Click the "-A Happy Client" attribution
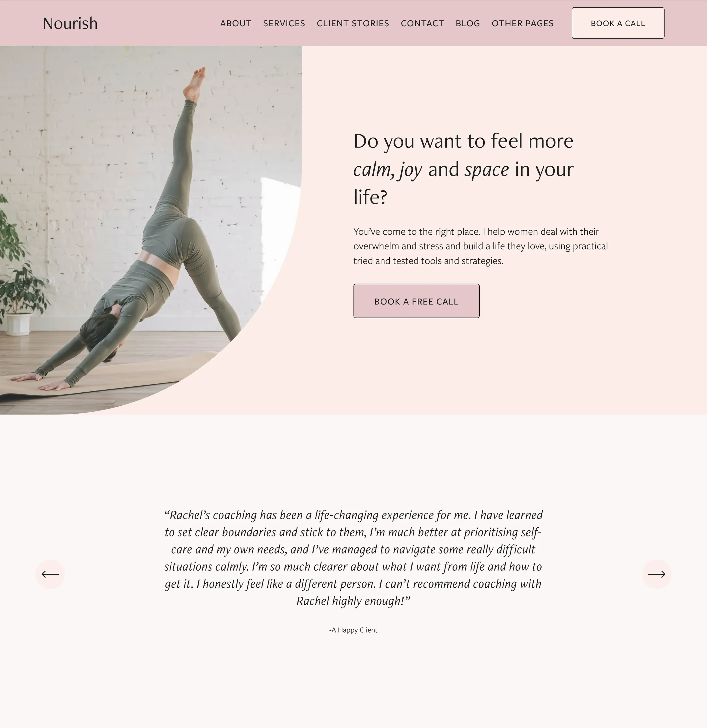This screenshot has height=728, width=707. pos(353,630)
